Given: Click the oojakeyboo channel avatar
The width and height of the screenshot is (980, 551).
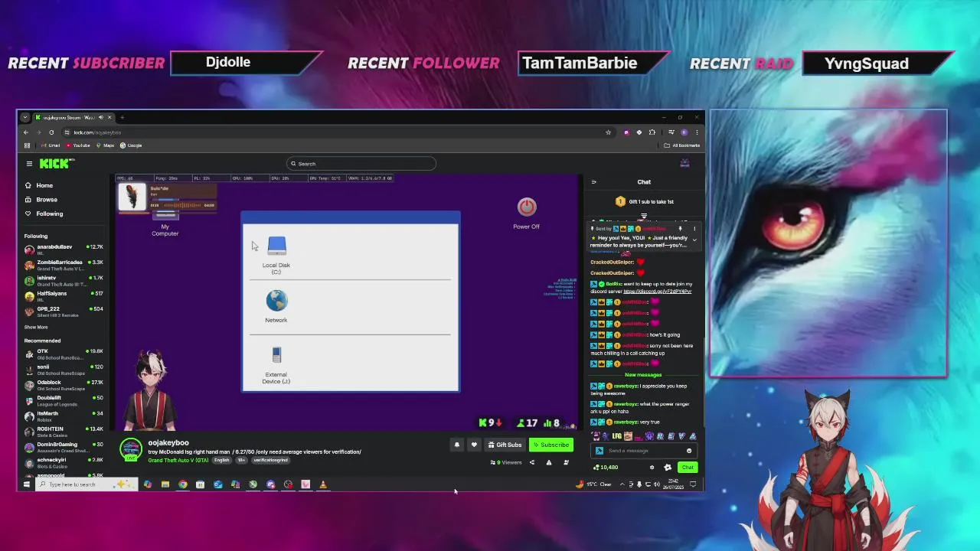Looking at the screenshot, I should 131,449.
